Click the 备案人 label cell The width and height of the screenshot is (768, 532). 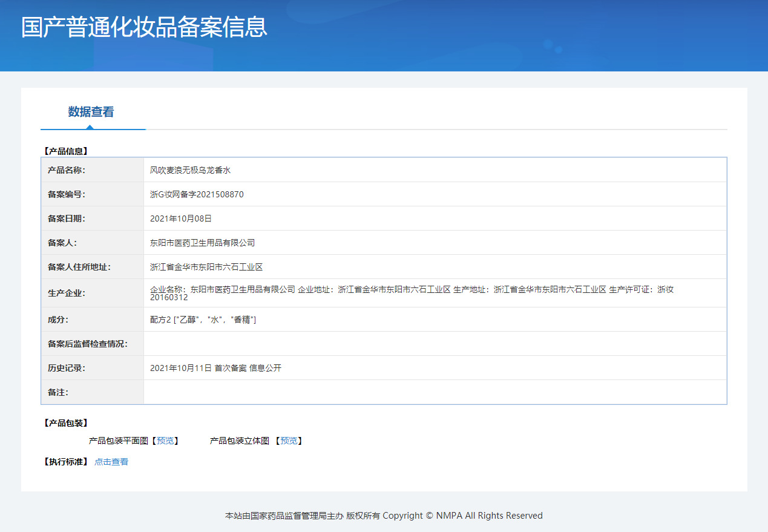coord(93,243)
